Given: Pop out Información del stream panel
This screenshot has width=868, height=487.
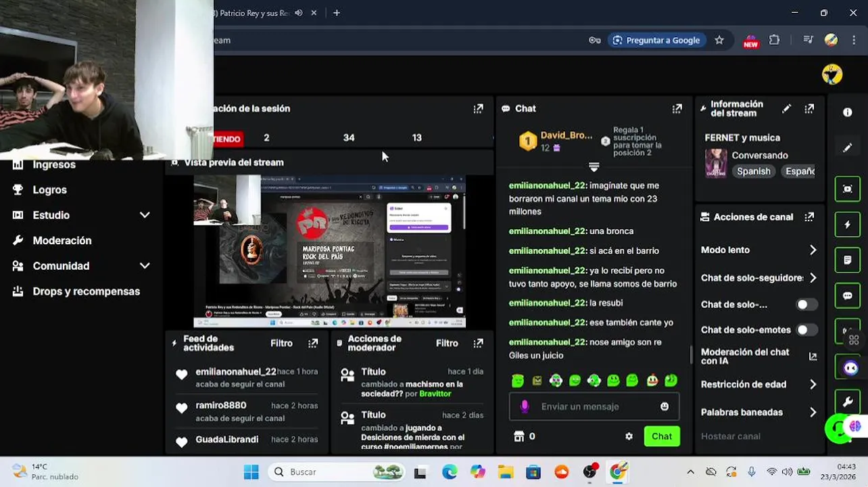Looking at the screenshot, I should pos(809,108).
